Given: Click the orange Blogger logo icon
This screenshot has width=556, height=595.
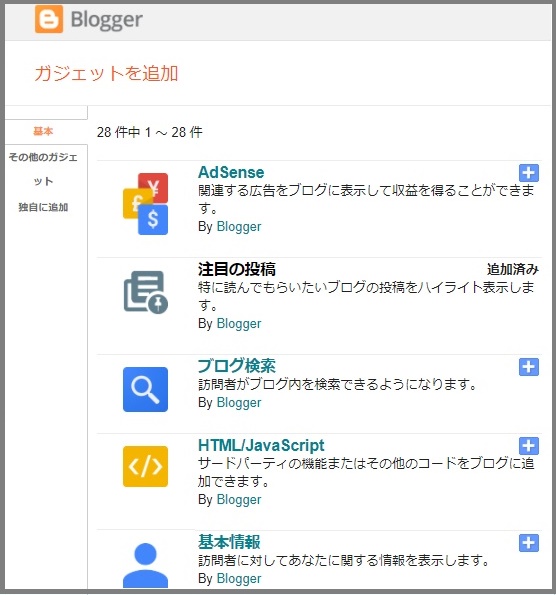Looking at the screenshot, I should tap(49, 19).
